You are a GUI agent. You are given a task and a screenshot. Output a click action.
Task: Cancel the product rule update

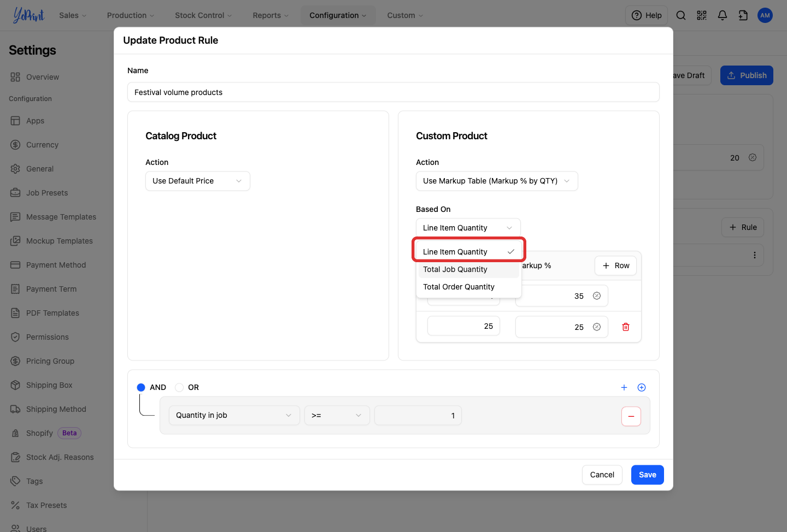[x=602, y=475]
